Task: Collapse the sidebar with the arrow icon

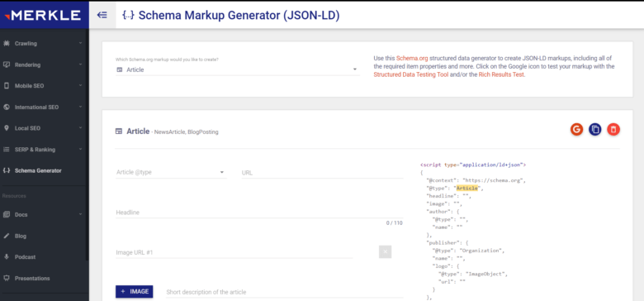Action: pyautogui.click(x=102, y=15)
